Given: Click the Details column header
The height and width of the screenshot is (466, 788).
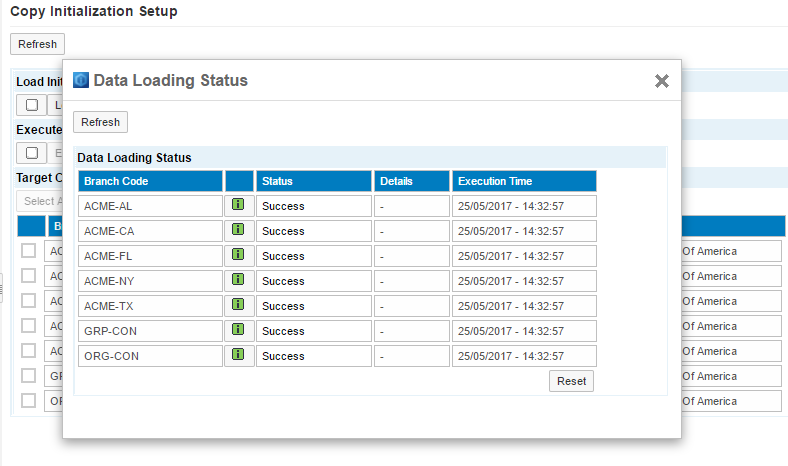Looking at the screenshot, I should coord(411,181).
